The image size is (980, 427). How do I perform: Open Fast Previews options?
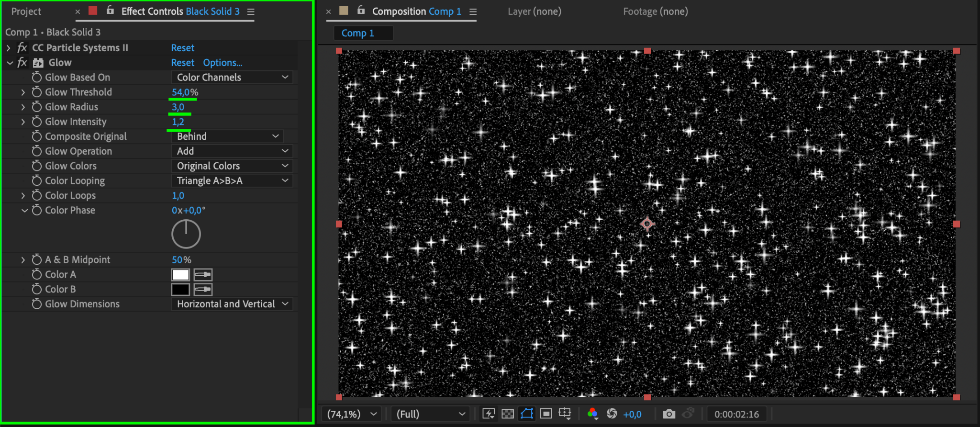489,414
